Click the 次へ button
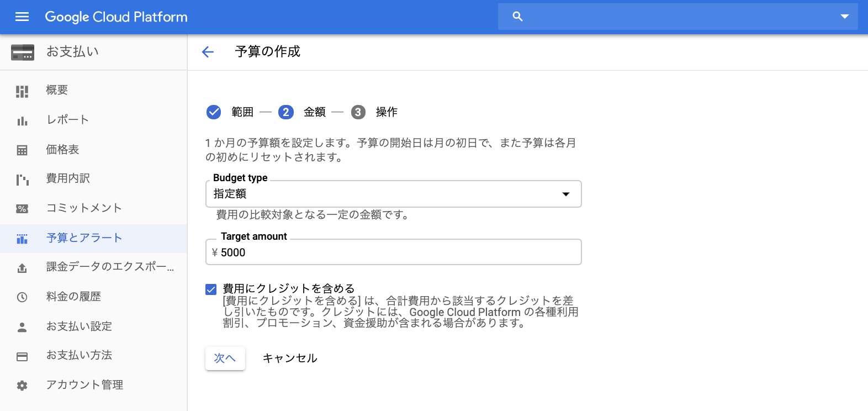868x411 pixels. (x=225, y=359)
